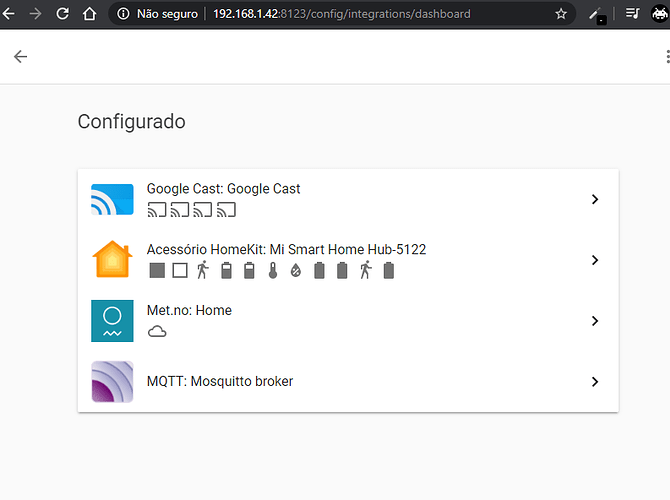Image resolution: width=670 pixels, height=500 pixels.
Task: Open the three-dot overflow menu
Action: click(667, 56)
